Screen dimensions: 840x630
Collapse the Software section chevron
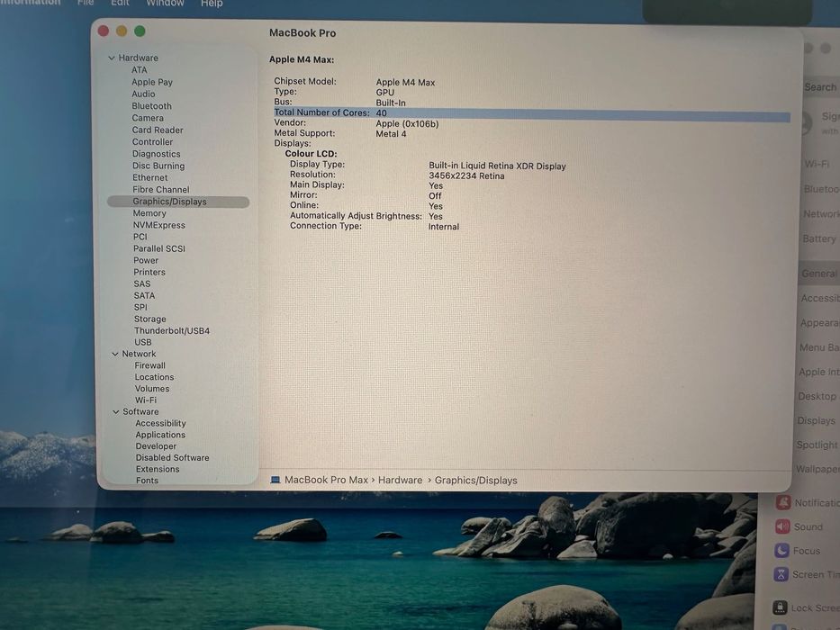pos(116,412)
